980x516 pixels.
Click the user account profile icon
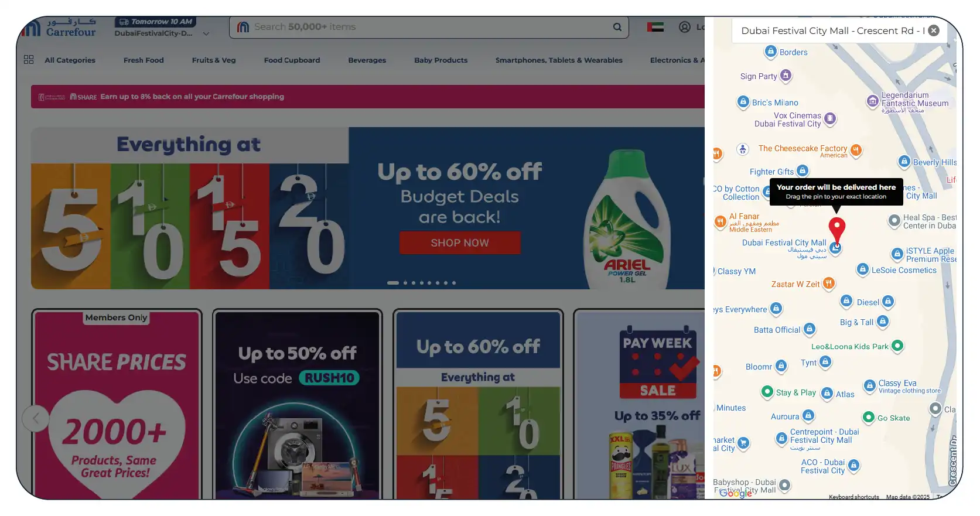(x=685, y=27)
